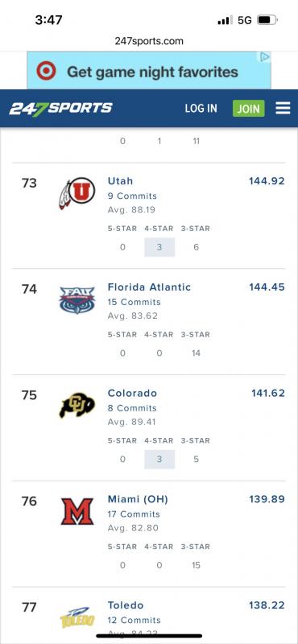
Task: Tap the Colorado buffalo logo
Action: [x=77, y=406]
